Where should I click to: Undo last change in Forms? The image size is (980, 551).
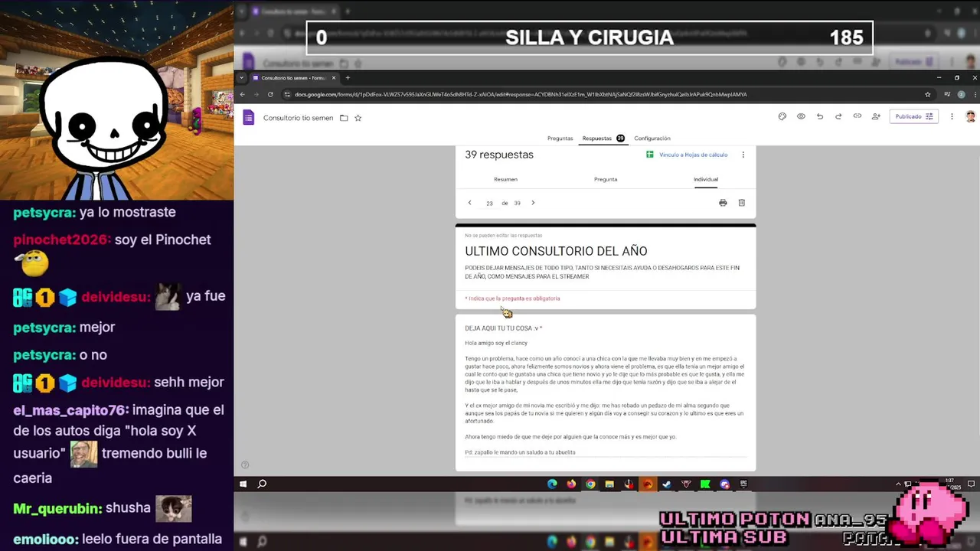[x=820, y=116]
